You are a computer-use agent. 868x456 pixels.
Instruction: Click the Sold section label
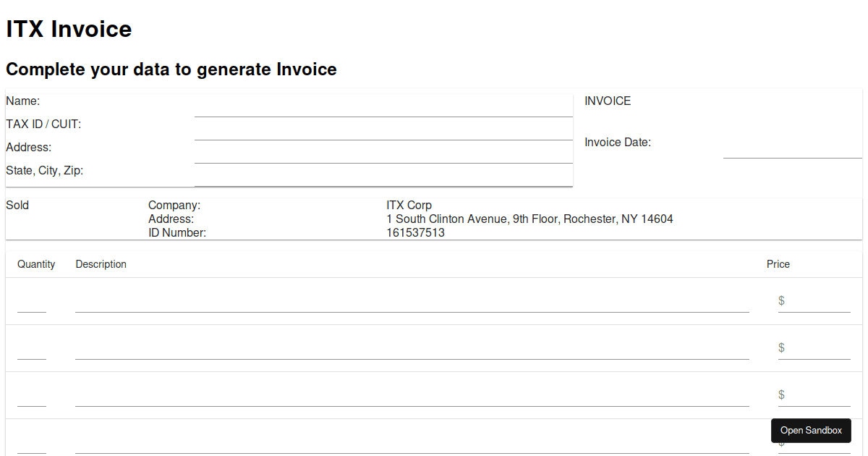click(x=17, y=205)
